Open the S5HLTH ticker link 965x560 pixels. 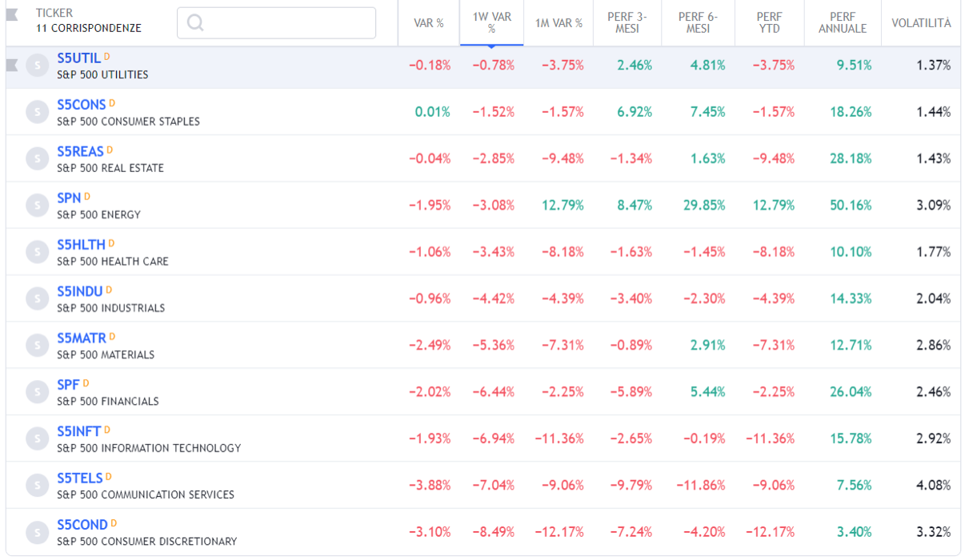(81, 244)
